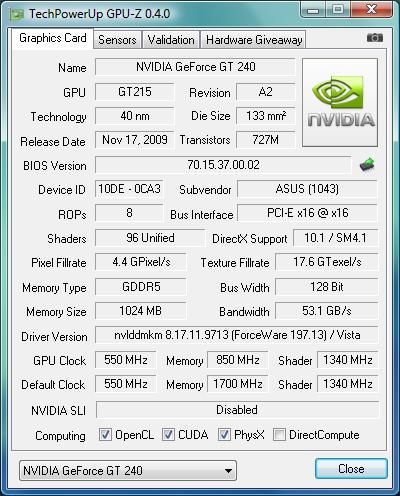
Task: Maximize the GPU-Z window
Action: click(x=338, y=9)
